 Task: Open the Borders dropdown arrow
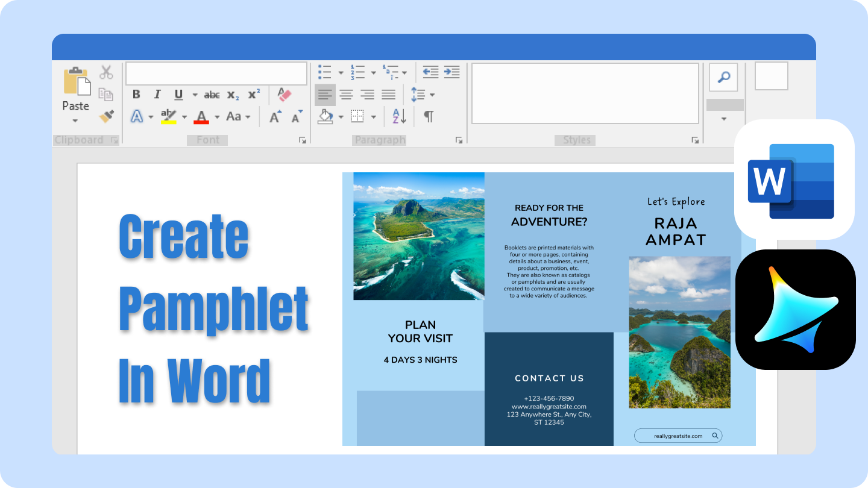coord(373,116)
